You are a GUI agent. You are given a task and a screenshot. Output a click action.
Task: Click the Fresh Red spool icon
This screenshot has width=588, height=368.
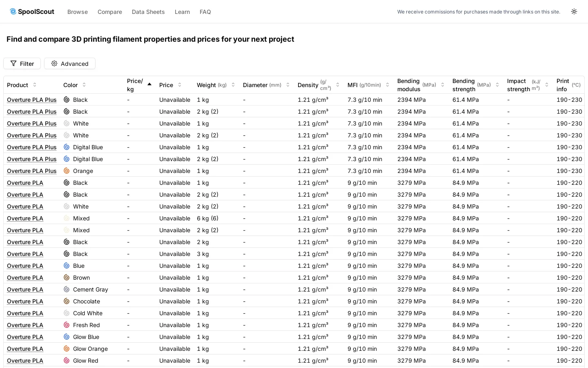(67, 325)
